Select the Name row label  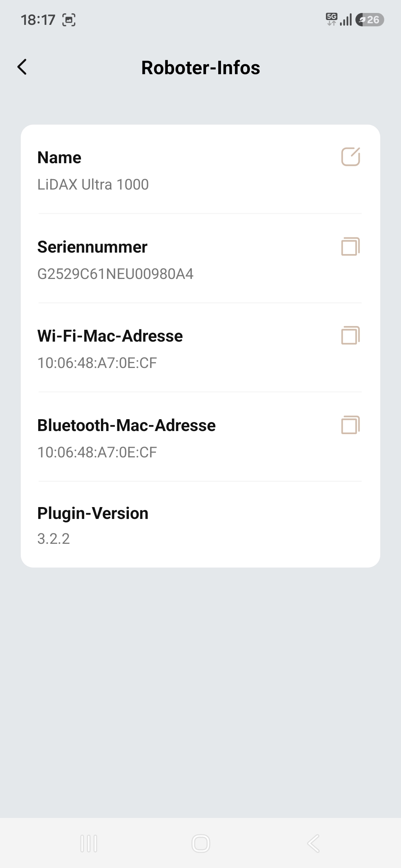[x=59, y=157]
